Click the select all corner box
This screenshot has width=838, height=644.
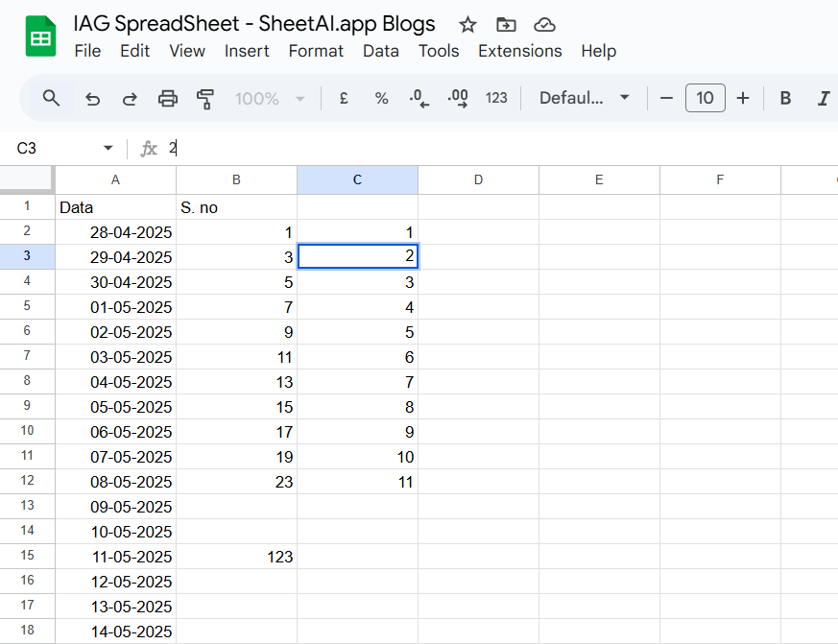point(27,179)
